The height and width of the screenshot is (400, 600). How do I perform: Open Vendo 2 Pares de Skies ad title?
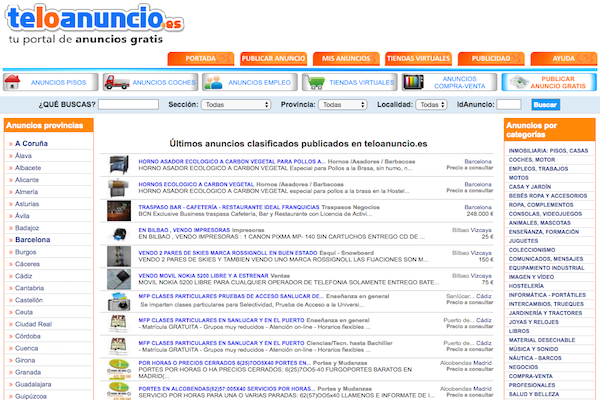click(228, 253)
